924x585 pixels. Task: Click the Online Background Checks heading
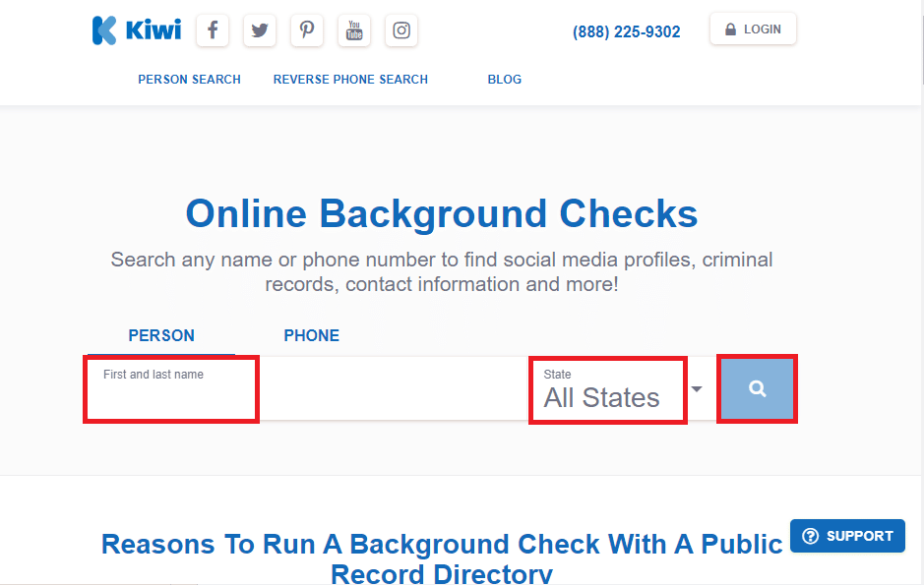[442, 213]
